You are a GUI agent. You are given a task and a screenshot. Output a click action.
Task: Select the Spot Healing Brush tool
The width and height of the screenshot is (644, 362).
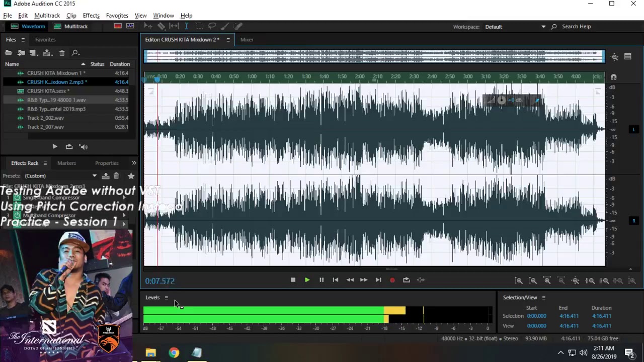[x=238, y=26]
